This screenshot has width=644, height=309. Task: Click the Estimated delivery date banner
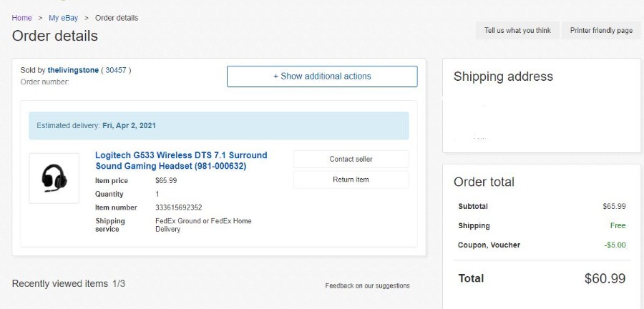pyautogui.click(x=219, y=126)
